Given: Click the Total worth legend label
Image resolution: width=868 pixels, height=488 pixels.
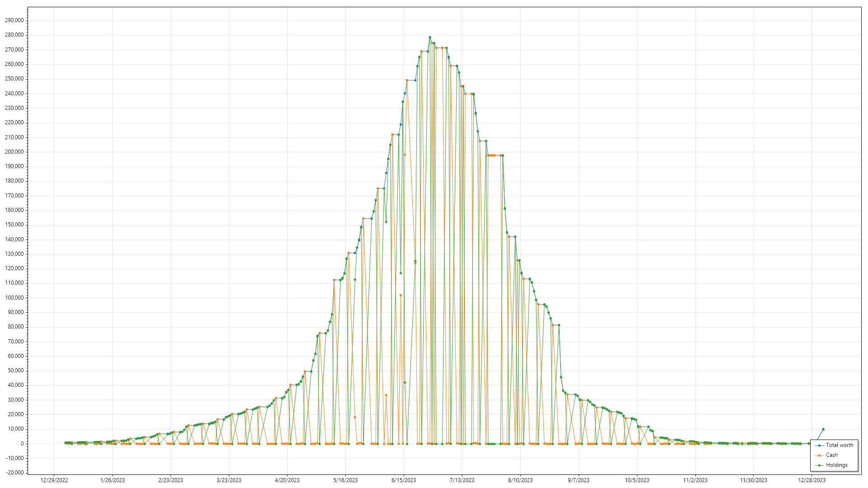Looking at the screenshot, I should click(840, 445).
